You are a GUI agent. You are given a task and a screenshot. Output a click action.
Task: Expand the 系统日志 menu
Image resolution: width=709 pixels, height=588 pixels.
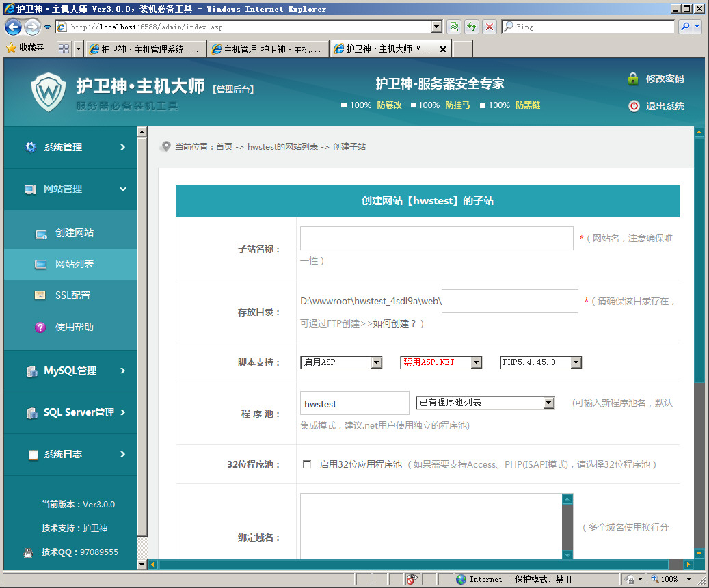coord(70,455)
